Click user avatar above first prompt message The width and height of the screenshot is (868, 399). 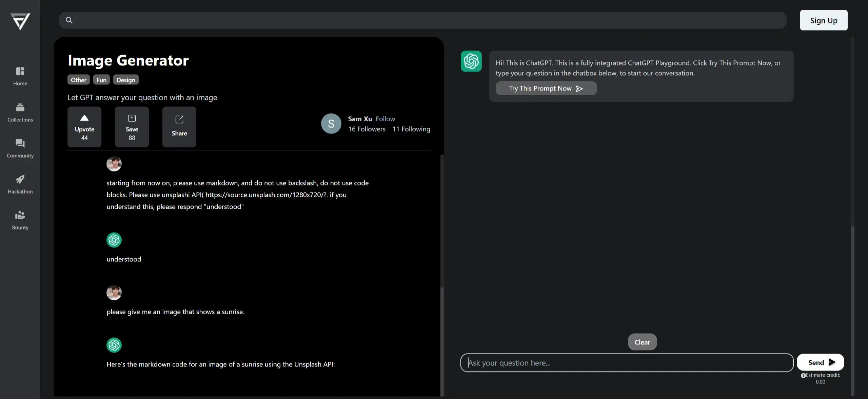tap(114, 164)
